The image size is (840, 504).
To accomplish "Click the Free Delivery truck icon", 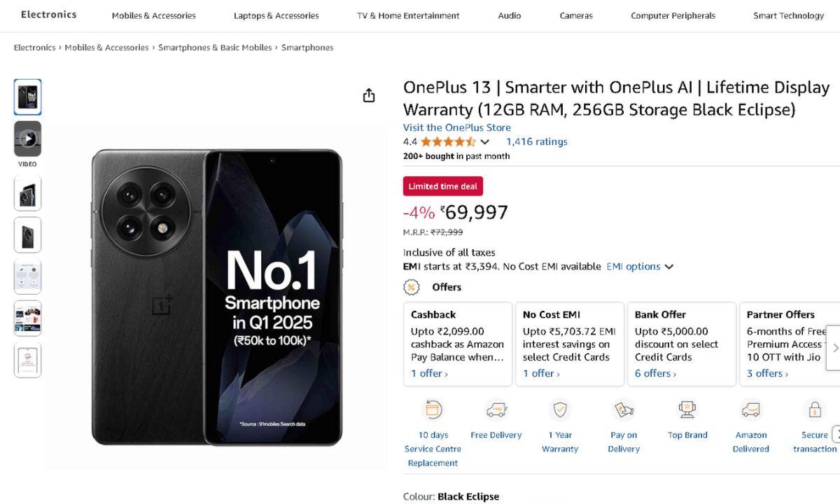I will click(496, 410).
